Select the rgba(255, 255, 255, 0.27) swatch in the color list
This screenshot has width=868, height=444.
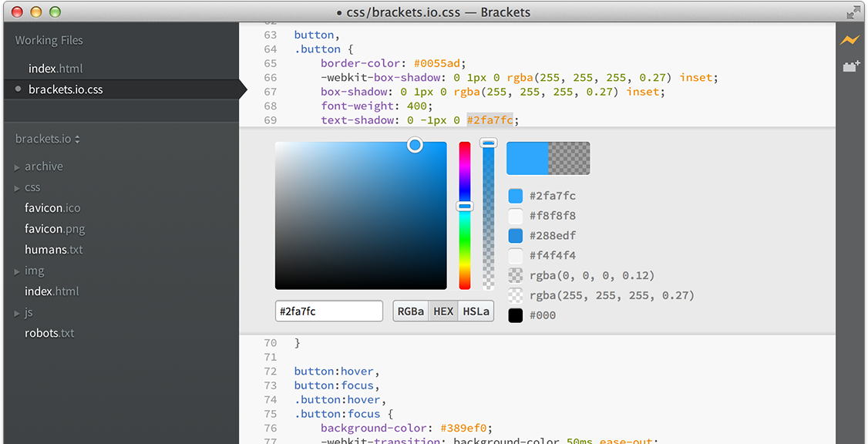point(516,296)
